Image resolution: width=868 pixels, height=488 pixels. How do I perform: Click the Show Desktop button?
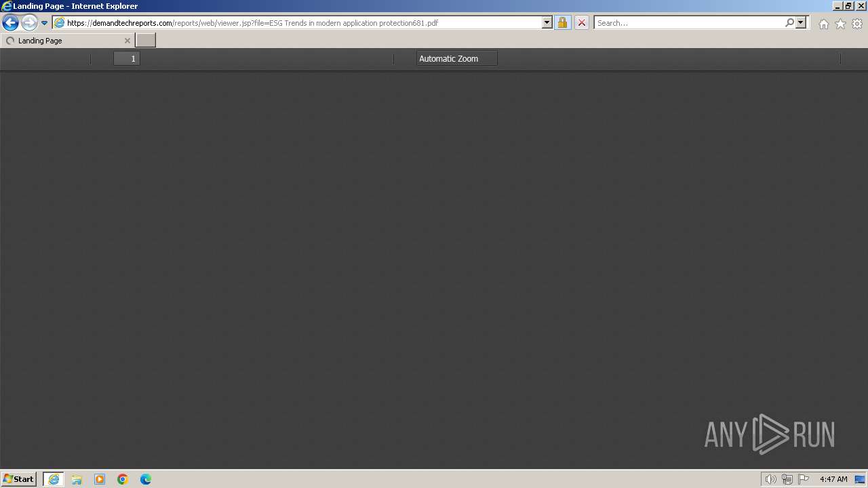pyautogui.click(x=860, y=479)
